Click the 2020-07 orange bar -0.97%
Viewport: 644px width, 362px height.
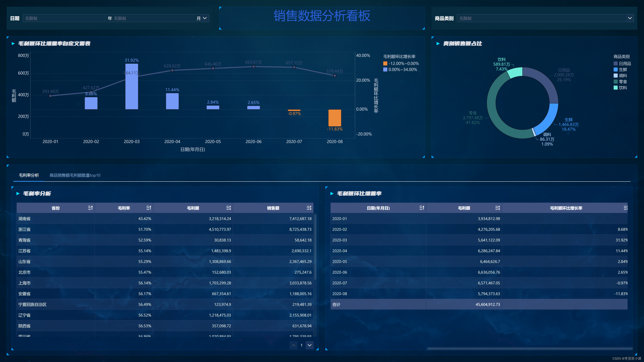point(294,110)
